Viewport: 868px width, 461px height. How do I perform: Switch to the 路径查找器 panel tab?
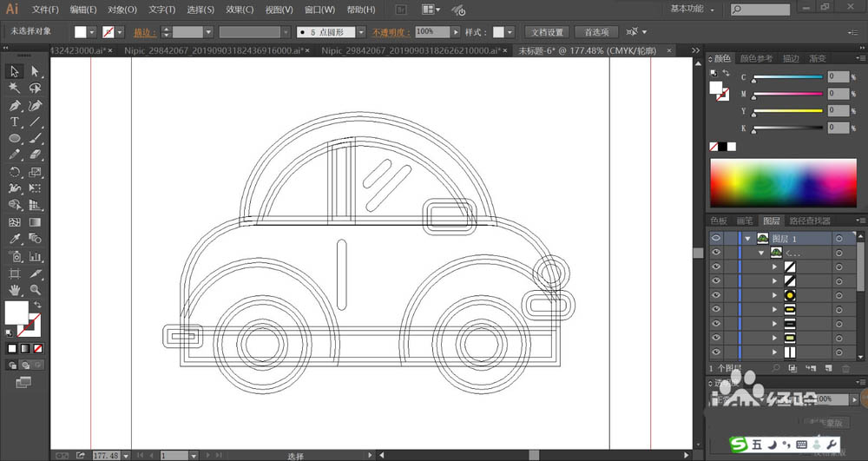(x=809, y=221)
